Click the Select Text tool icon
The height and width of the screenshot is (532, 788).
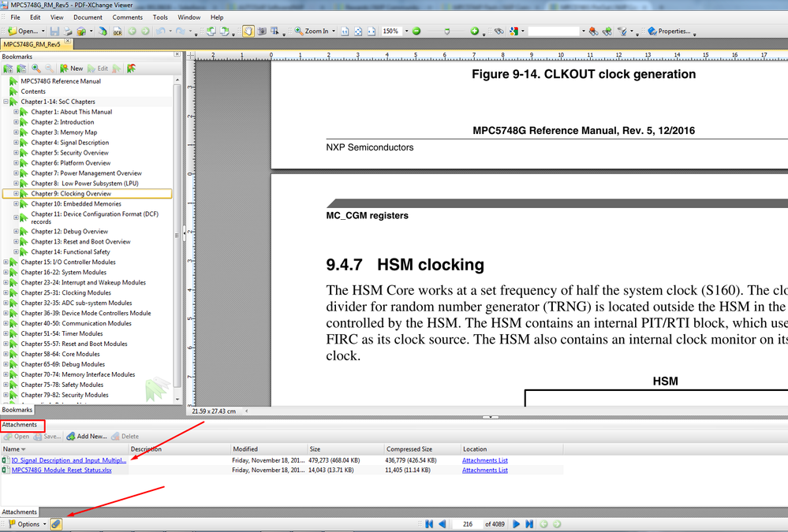[x=275, y=32]
